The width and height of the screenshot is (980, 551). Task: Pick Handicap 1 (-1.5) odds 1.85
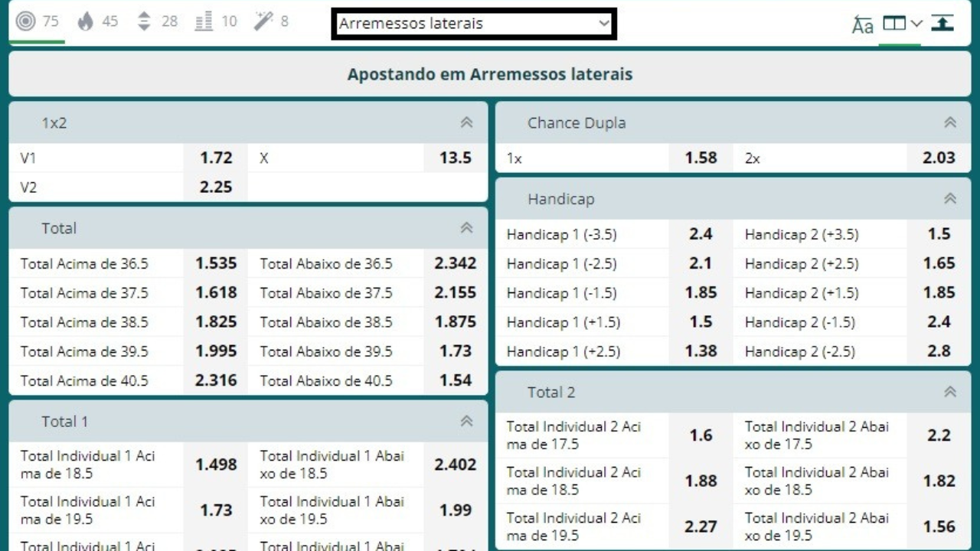[701, 292]
